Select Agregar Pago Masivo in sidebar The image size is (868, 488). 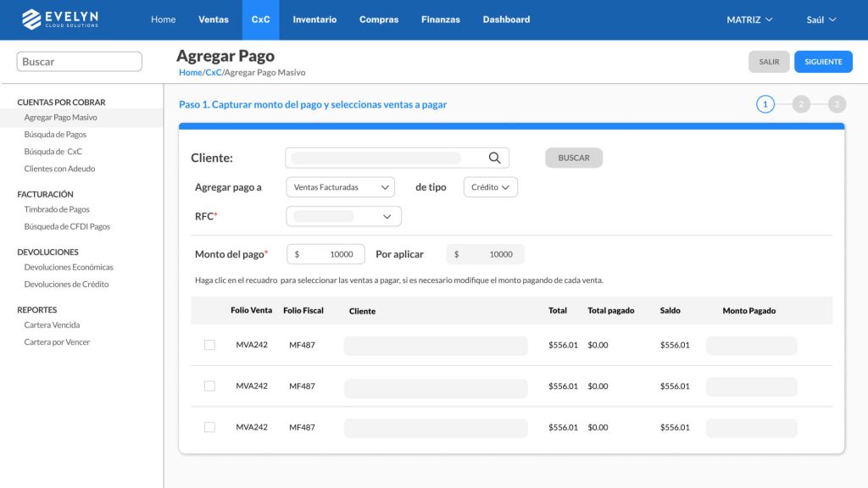coord(60,117)
